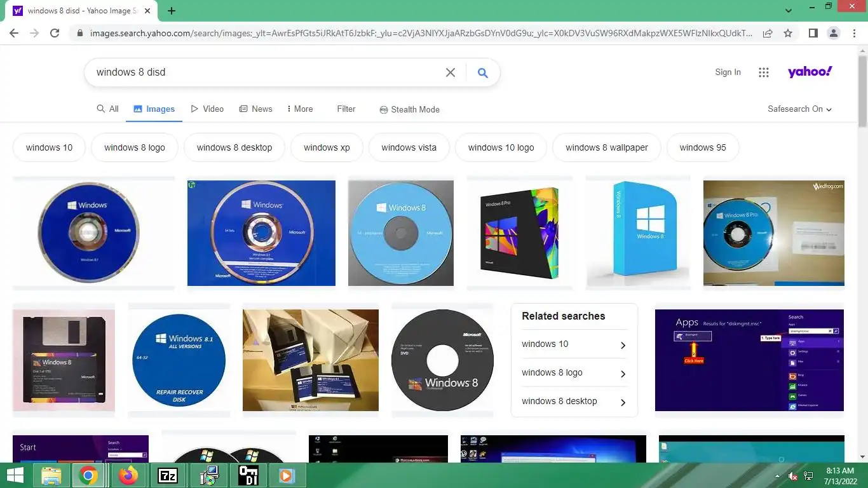
Task: Open the grey-background light blue Windows 8 disc image
Action: [x=401, y=233]
